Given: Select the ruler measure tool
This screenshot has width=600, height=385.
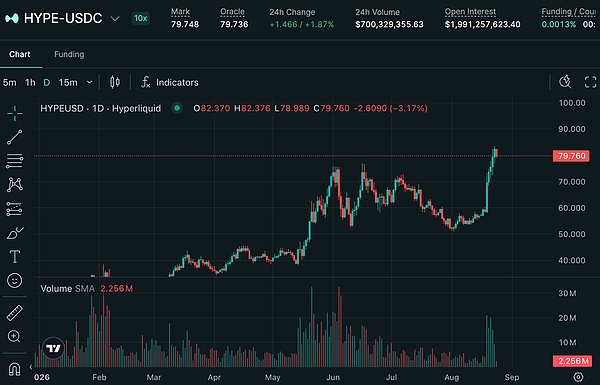Looking at the screenshot, I should pos(15,313).
